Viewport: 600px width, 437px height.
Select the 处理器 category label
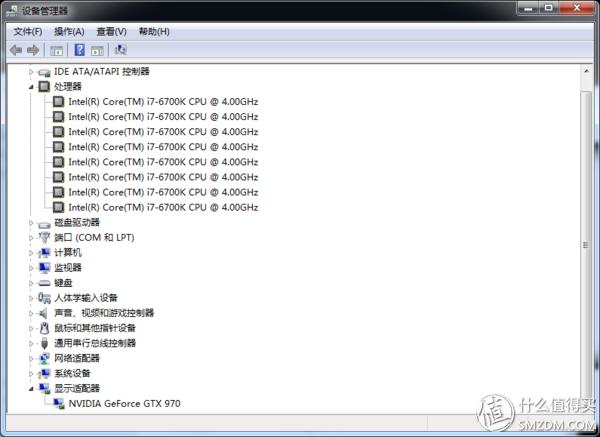[68, 86]
